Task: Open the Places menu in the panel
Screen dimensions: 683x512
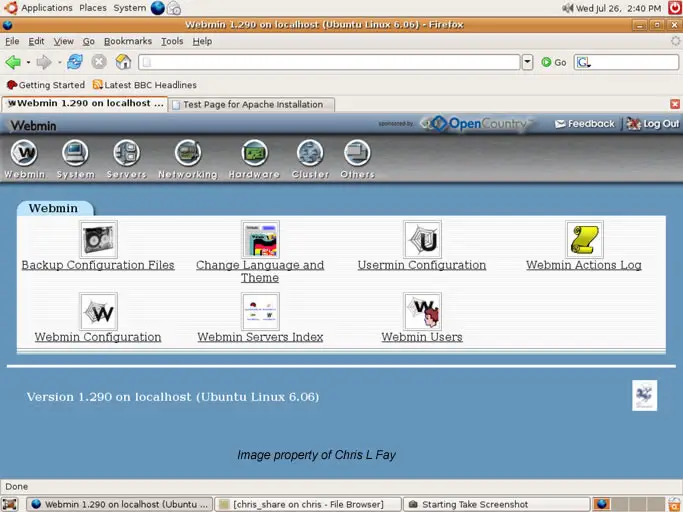Action: tap(93, 8)
